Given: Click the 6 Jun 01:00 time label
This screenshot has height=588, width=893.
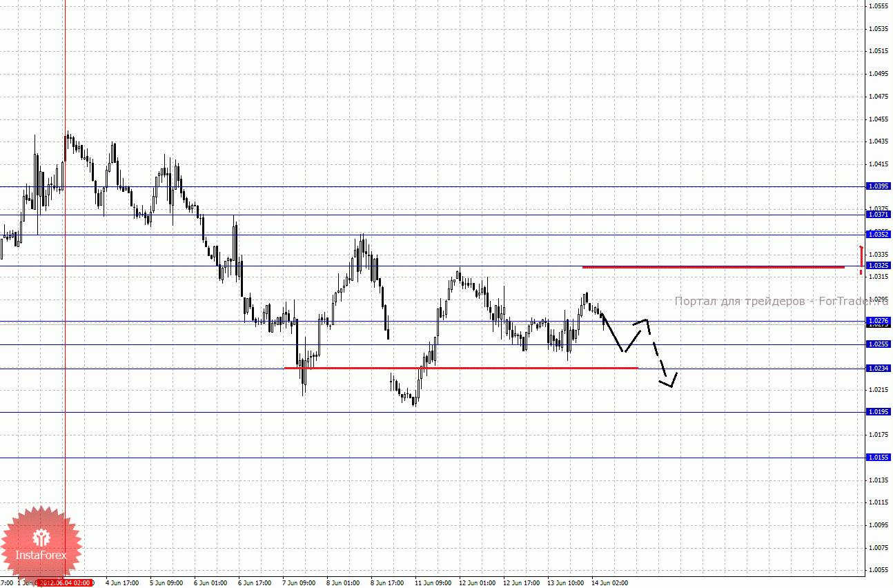Looking at the screenshot, I should point(210,583).
